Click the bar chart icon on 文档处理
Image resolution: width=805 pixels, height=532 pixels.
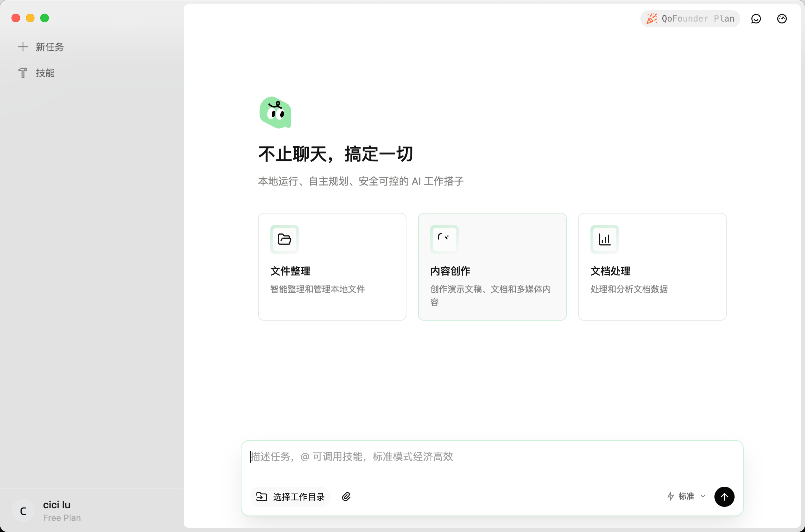coord(604,239)
